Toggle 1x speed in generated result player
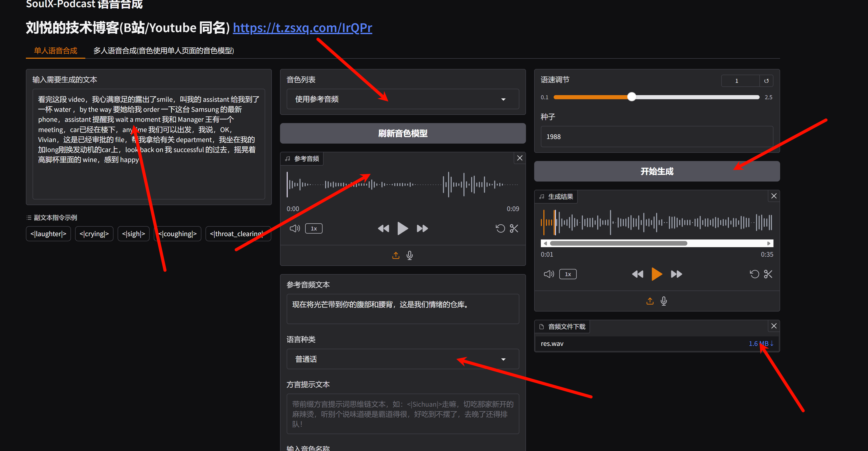This screenshot has height=451, width=868. click(x=568, y=274)
